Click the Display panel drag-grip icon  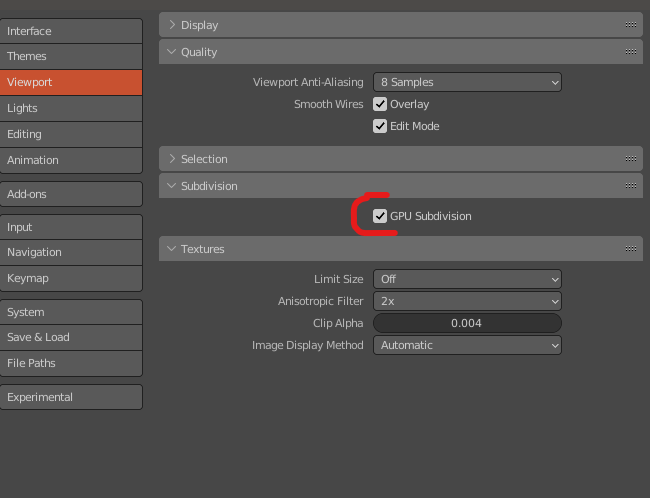(x=631, y=25)
